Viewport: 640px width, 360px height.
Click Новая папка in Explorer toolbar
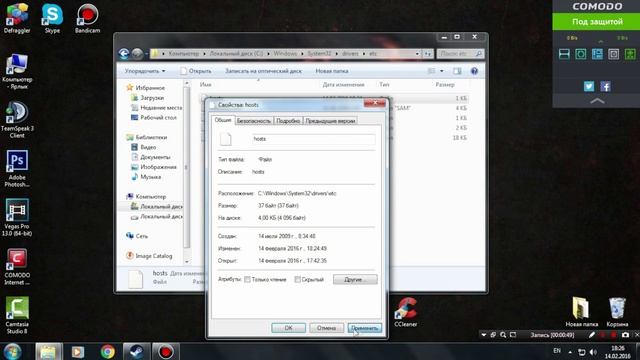[x=332, y=71]
